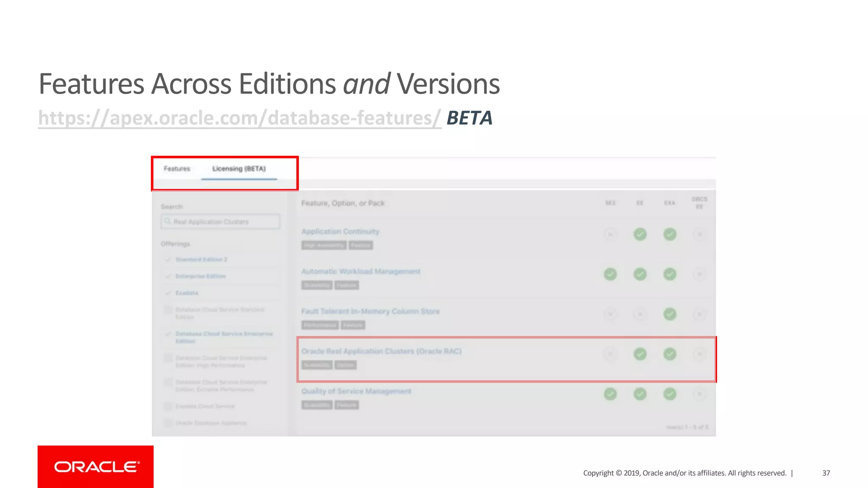Screen dimensions: 868x488
Task: Open Oracle Real Application Clusters (Oracle RAC) link
Action: coord(381,351)
